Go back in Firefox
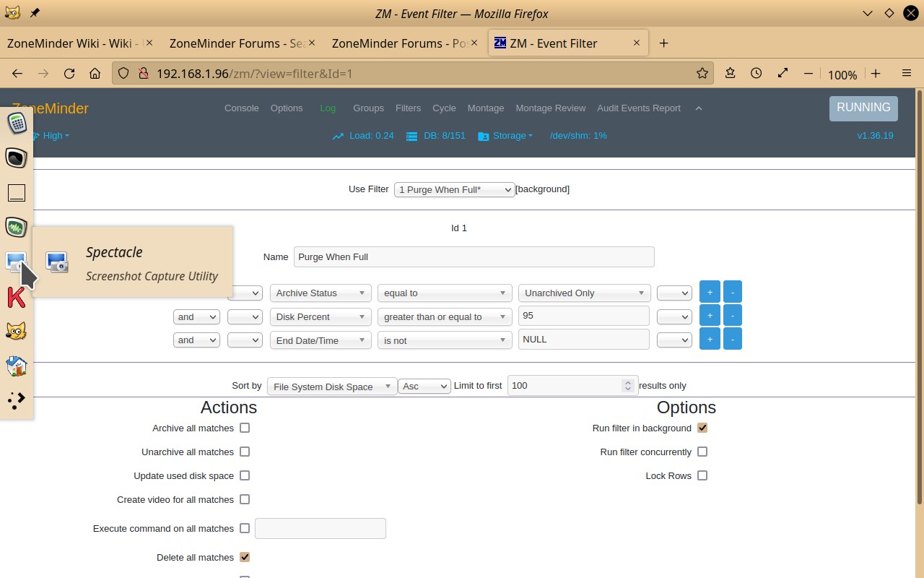The height and width of the screenshot is (578, 924). click(17, 74)
